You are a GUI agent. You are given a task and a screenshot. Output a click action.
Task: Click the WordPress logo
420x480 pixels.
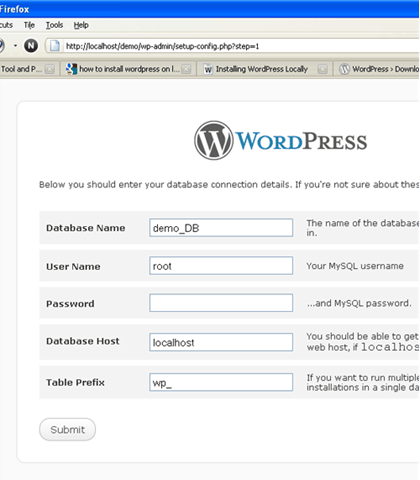[x=281, y=141]
